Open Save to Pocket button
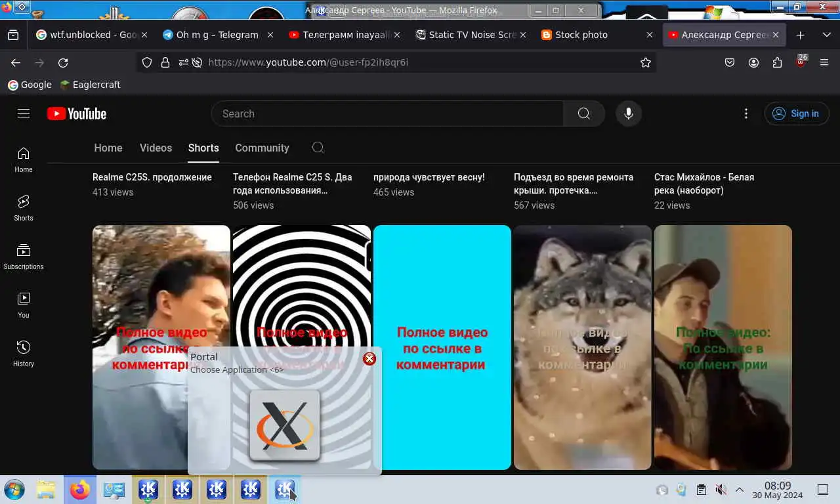 [730, 62]
